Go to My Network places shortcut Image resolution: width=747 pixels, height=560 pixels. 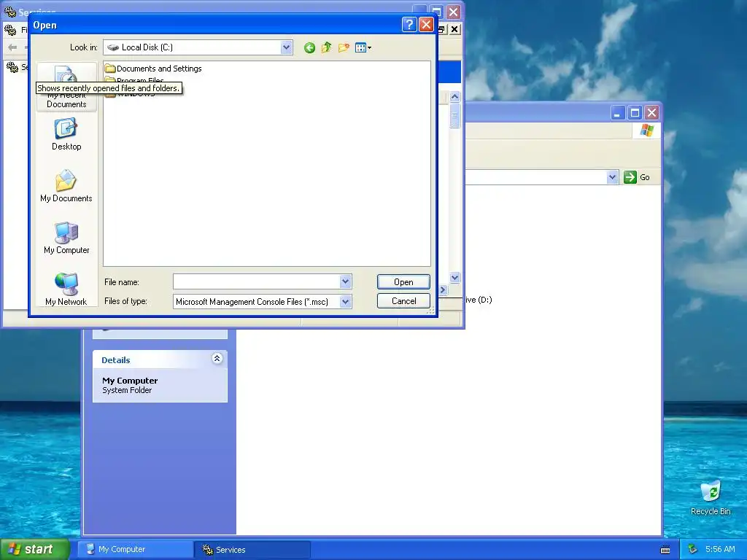click(x=66, y=289)
